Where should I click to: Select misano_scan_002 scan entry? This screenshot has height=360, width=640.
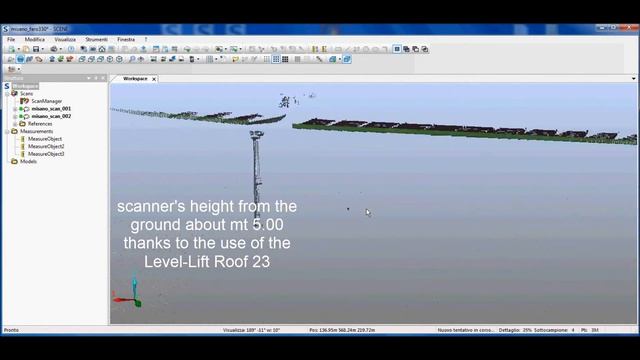coord(51,116)
